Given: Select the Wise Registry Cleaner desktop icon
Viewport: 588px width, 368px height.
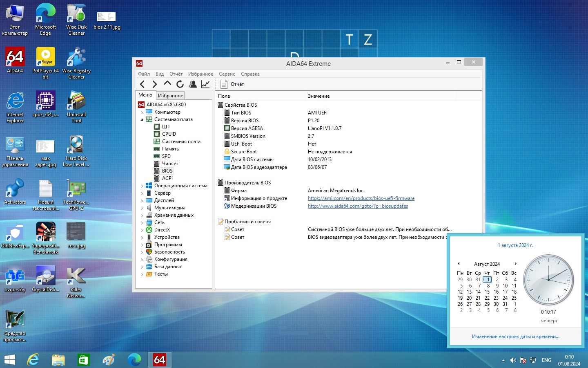Looking at the screenshot, I should click(x=76, y=63).
